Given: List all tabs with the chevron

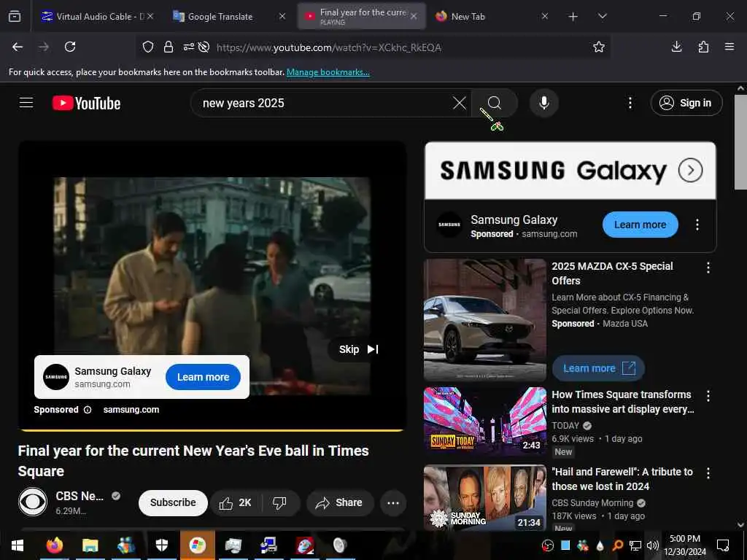Looking at the screenshot, I should click(602, 16).
